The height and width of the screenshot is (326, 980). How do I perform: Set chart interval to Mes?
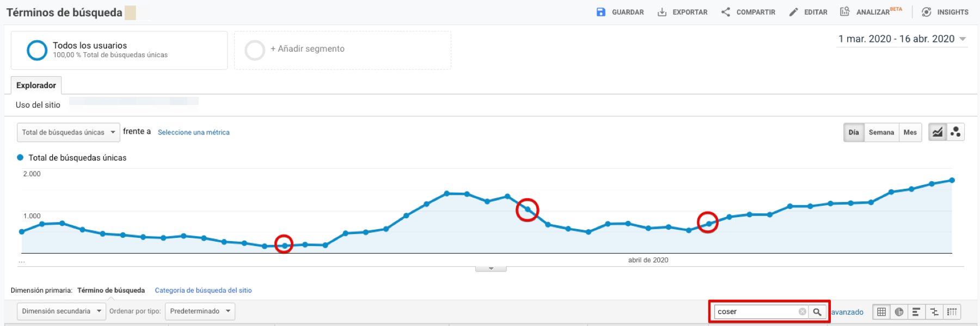pyautogui.click(x=910, y=132)
